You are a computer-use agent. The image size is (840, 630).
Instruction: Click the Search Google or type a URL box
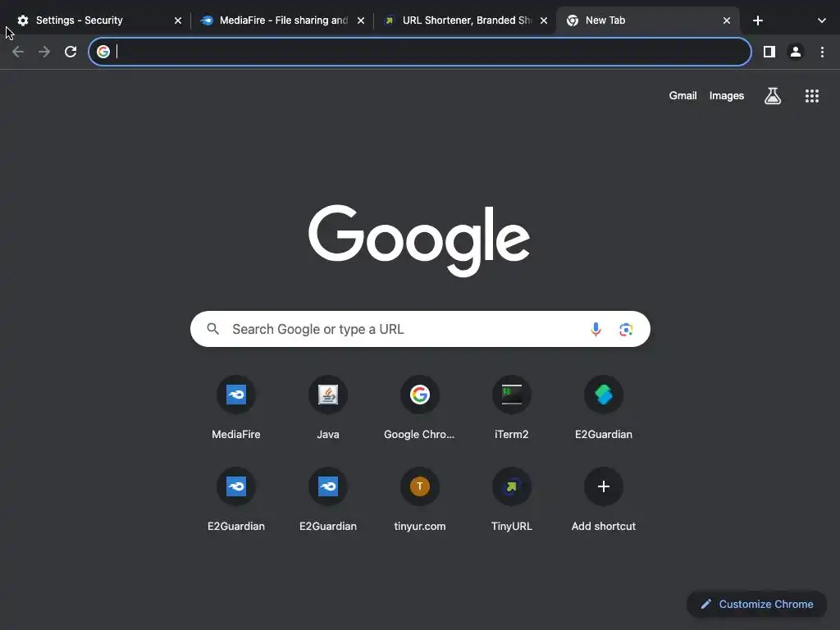(x=420, y=329)
